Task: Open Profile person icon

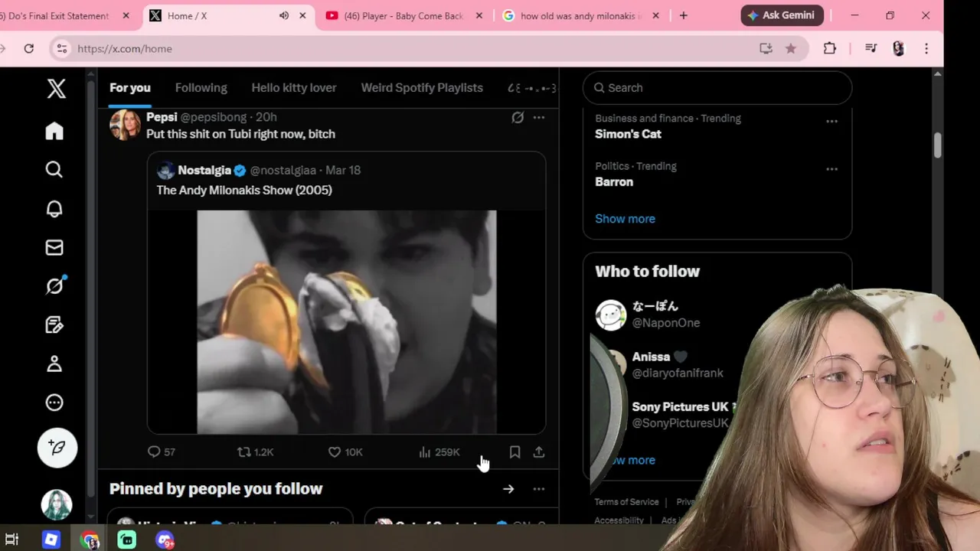Action: coord(54,364)
